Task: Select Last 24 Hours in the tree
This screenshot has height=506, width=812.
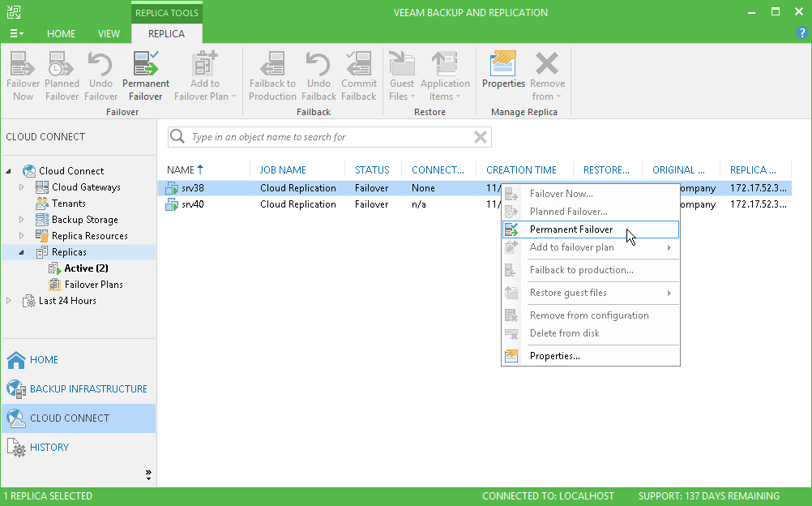Action: click(67, 301)
